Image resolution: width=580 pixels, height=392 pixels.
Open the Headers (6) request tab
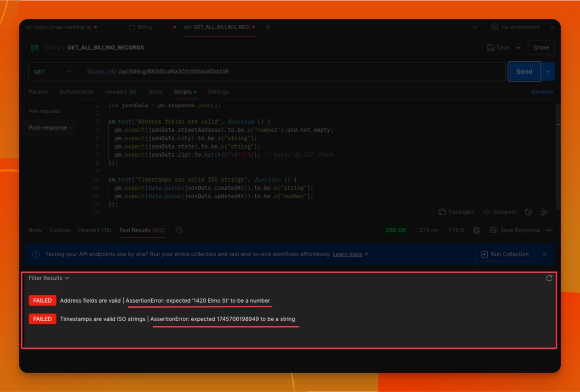pos(121,92)
